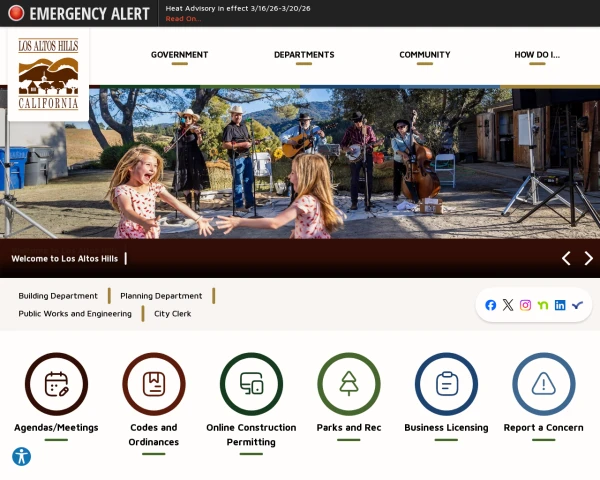Expand the Departments menu
The height and width of the screenshot is (480, 600).
pos(304,55)
